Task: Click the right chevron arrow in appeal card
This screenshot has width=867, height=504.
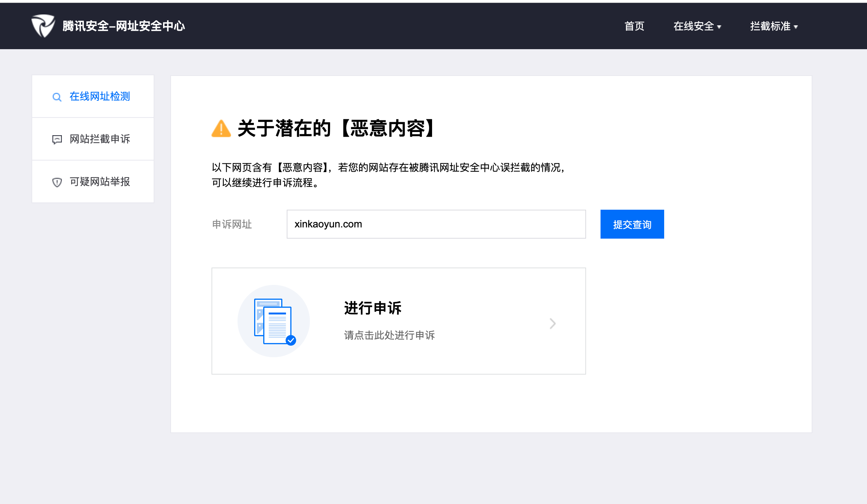Action: tap(552, 323)
